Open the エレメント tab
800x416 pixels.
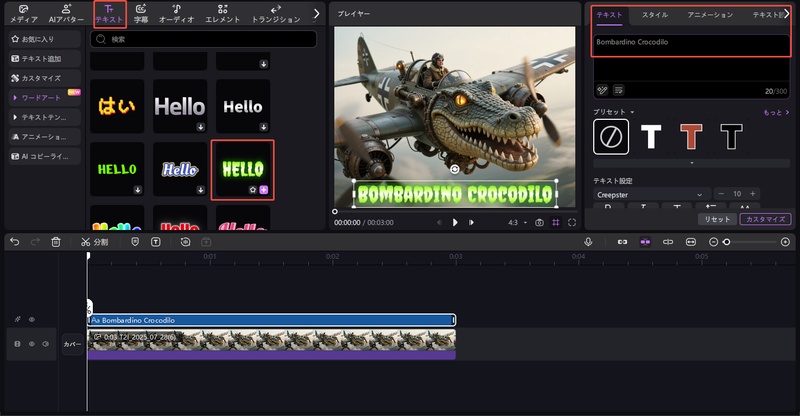pos(222,14)
